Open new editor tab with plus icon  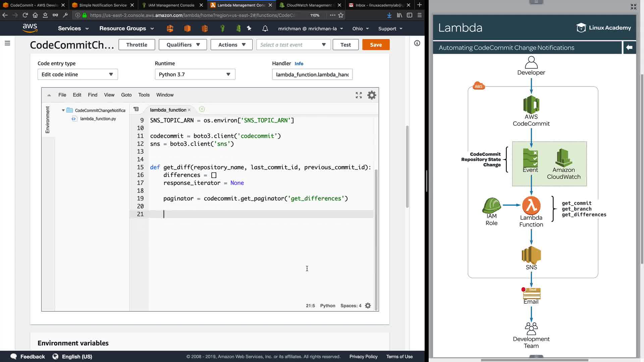point(202,109)
